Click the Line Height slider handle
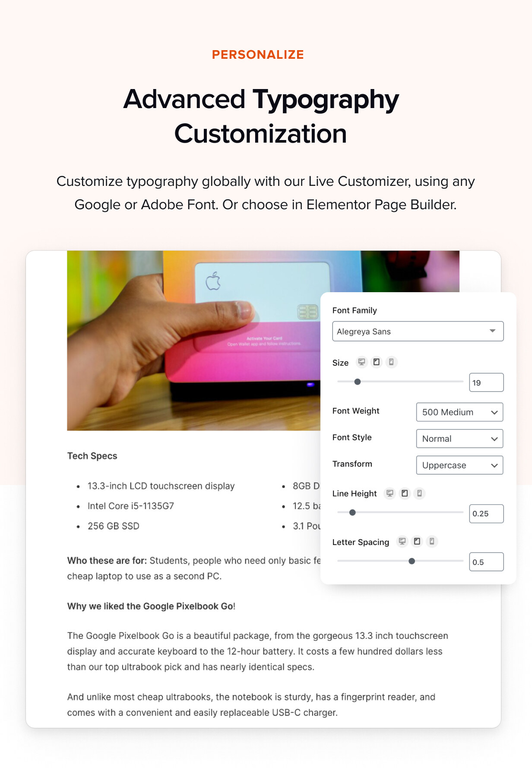The image size is (532, 778). (352, 513)
